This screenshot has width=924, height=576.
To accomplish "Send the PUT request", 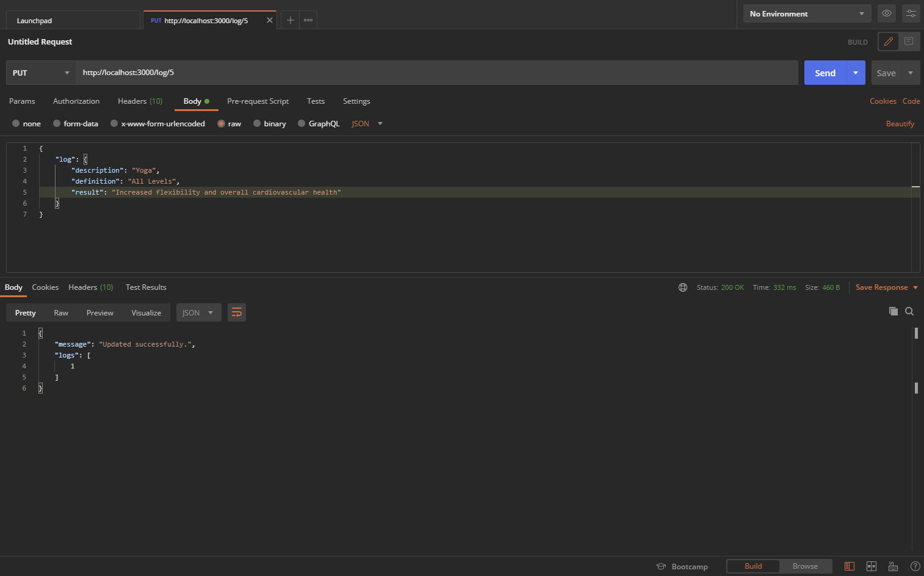I will pyautogui.click(x=825, y=73).
